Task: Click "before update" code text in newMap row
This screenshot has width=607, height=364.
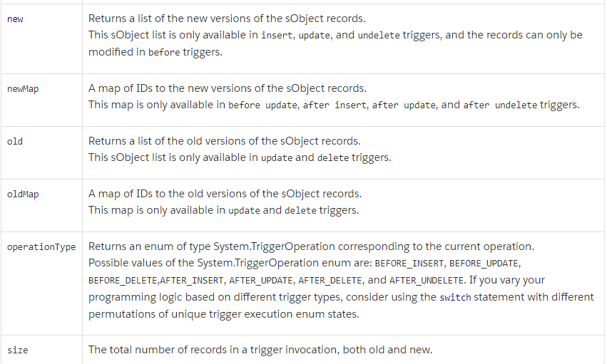Action: (x=263, y=105)
